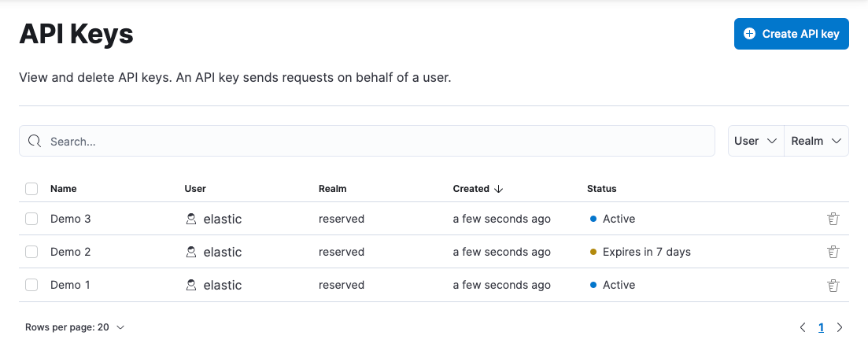Toggle the Demo 1 row checkbox
This screenshot has height=347, width=868.
pos(31,285)
